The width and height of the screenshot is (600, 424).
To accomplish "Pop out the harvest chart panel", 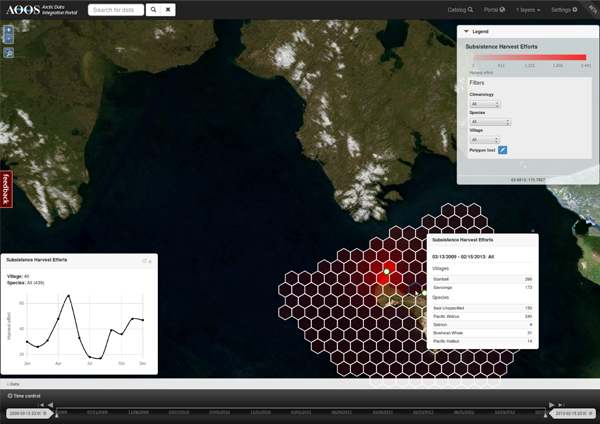I will pyautogui.click(x=144, y=261).
